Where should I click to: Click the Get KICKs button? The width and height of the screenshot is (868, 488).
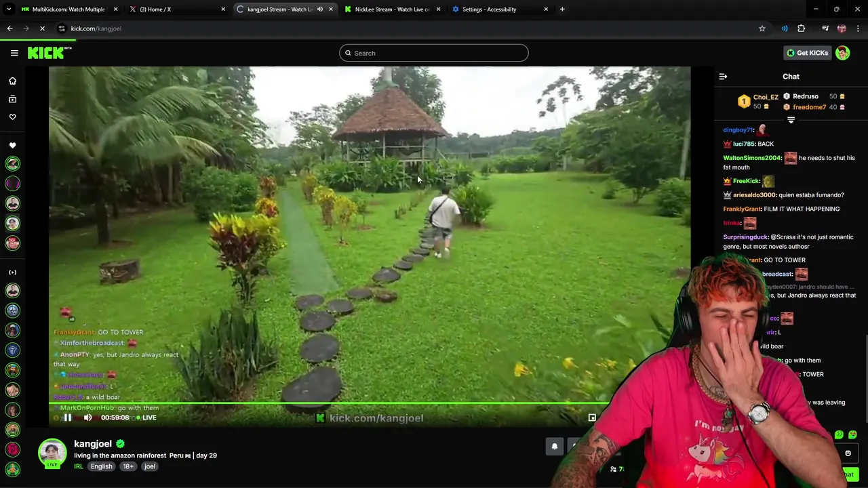tap(807, 53)
